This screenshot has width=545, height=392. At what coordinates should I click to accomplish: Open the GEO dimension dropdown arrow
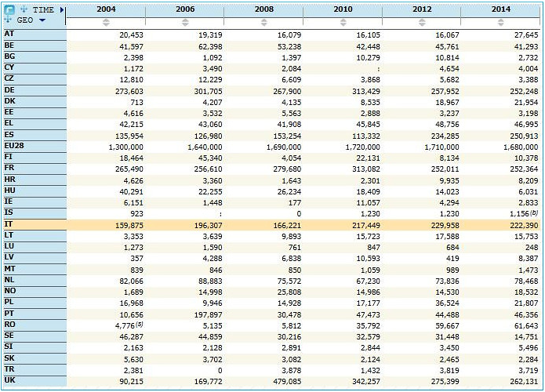click(42, 20)
